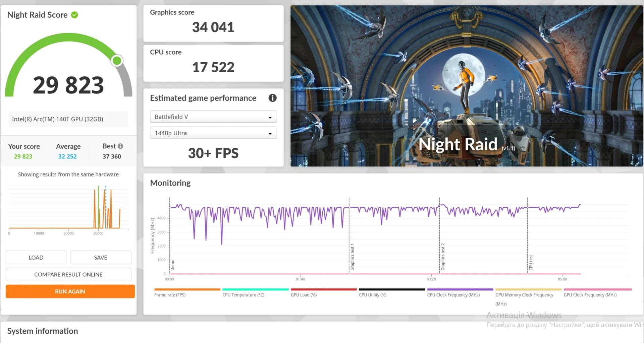Open the Estimated game performance info icon
The height and width of the screenshot is (343, 644).
272,98
